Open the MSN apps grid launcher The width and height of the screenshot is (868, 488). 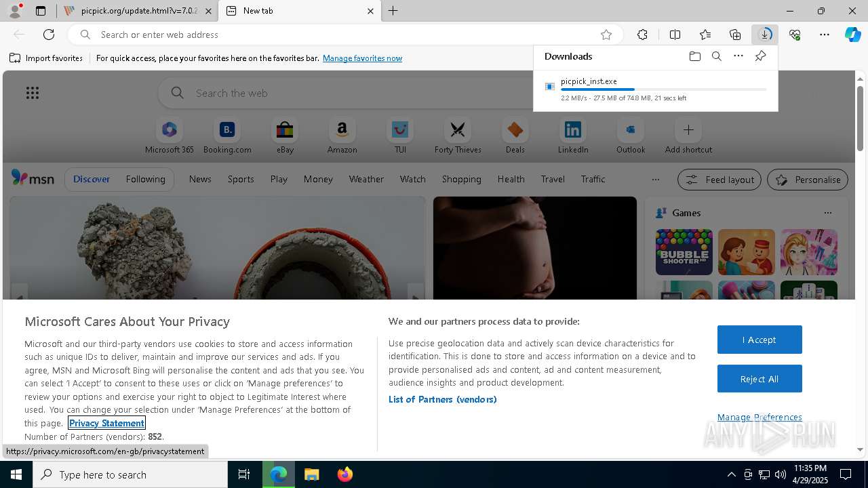[32, 93]
